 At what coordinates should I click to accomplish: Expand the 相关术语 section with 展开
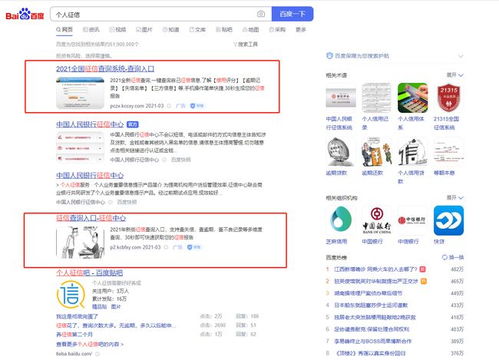point(455,75)
